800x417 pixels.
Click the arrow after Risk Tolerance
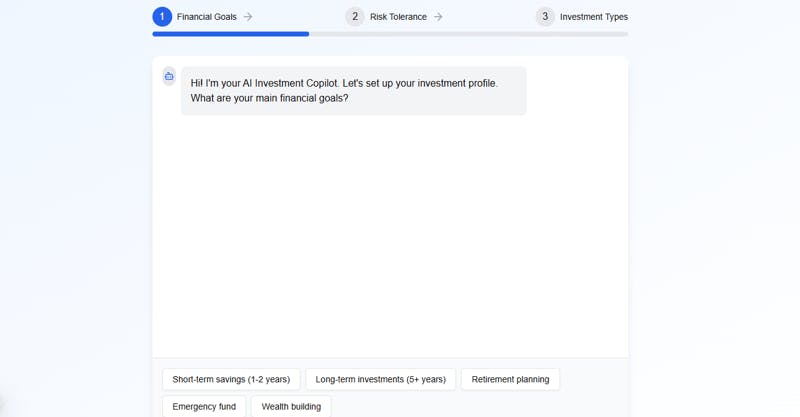(x=438, y=17)
